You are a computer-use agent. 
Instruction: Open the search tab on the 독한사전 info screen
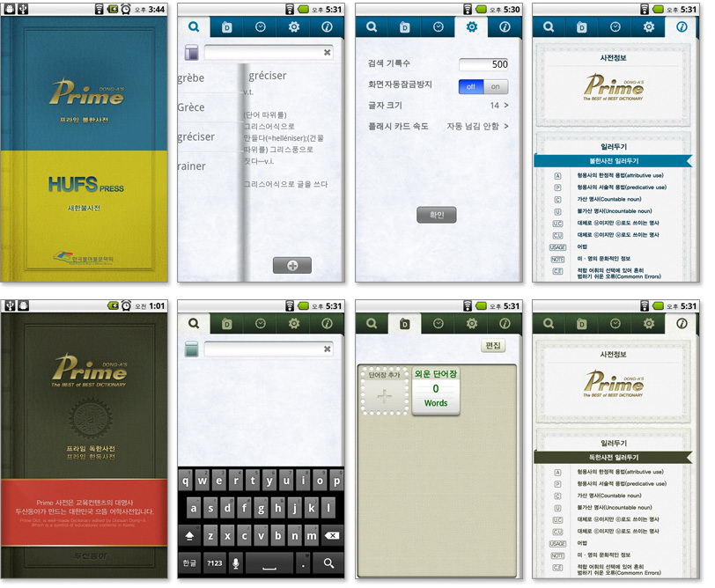coord(549,324)
